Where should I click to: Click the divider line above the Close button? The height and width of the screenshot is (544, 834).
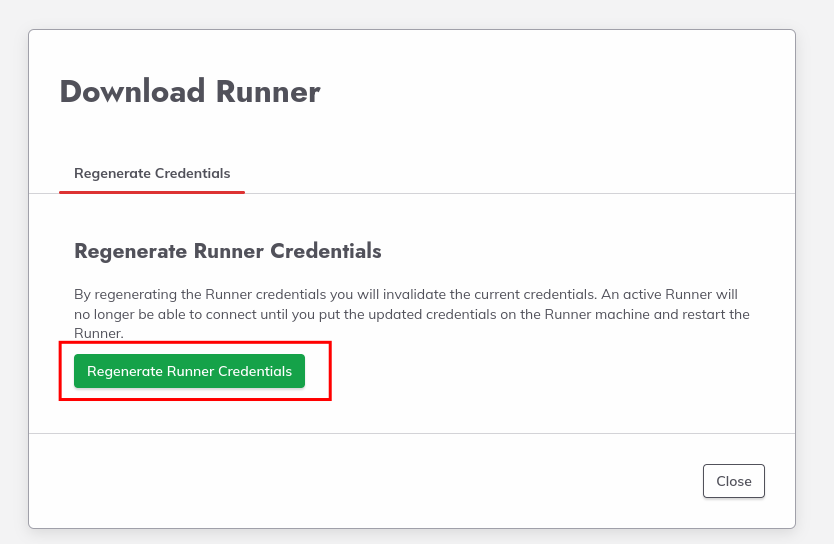(x=412, y=433)
